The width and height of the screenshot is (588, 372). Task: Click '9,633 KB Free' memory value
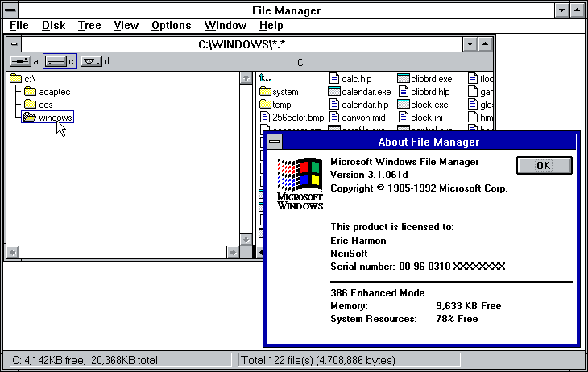468,306
